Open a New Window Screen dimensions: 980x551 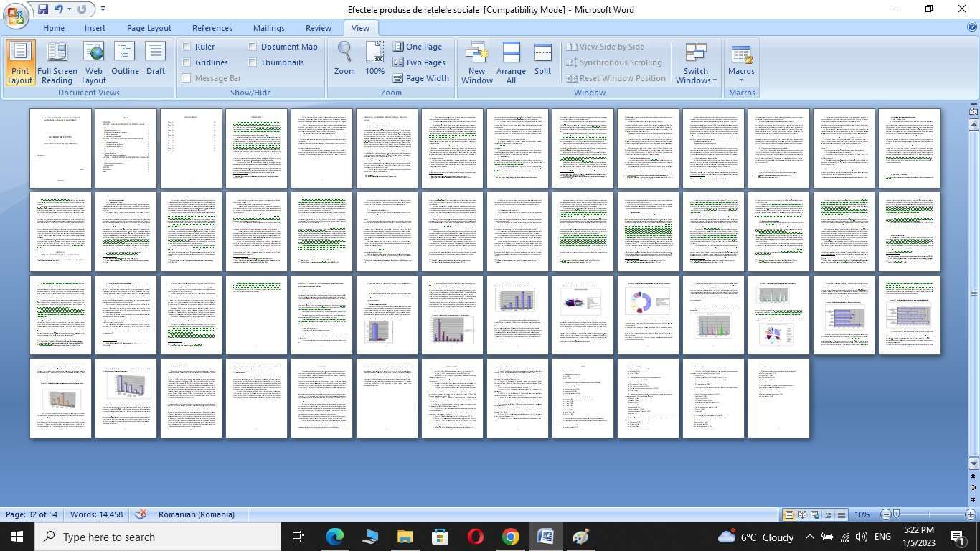click(x=477, y=62)
